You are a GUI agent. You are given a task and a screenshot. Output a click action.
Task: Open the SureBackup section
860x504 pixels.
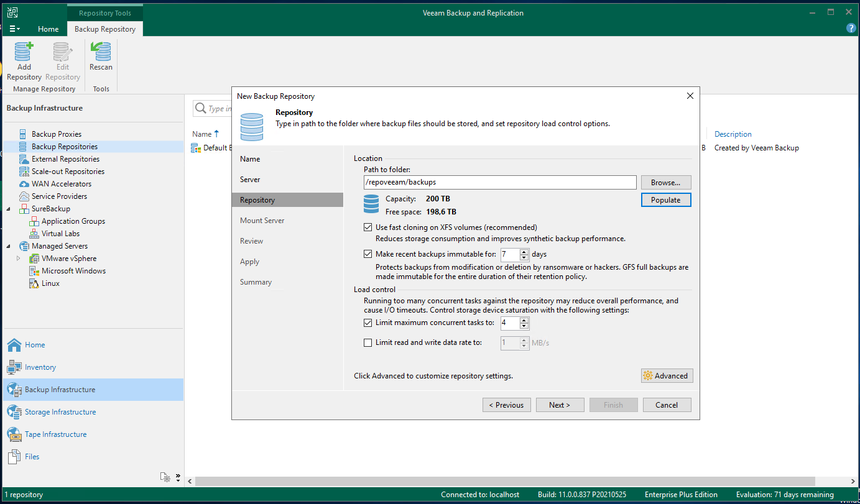click(x=54, y=208)
